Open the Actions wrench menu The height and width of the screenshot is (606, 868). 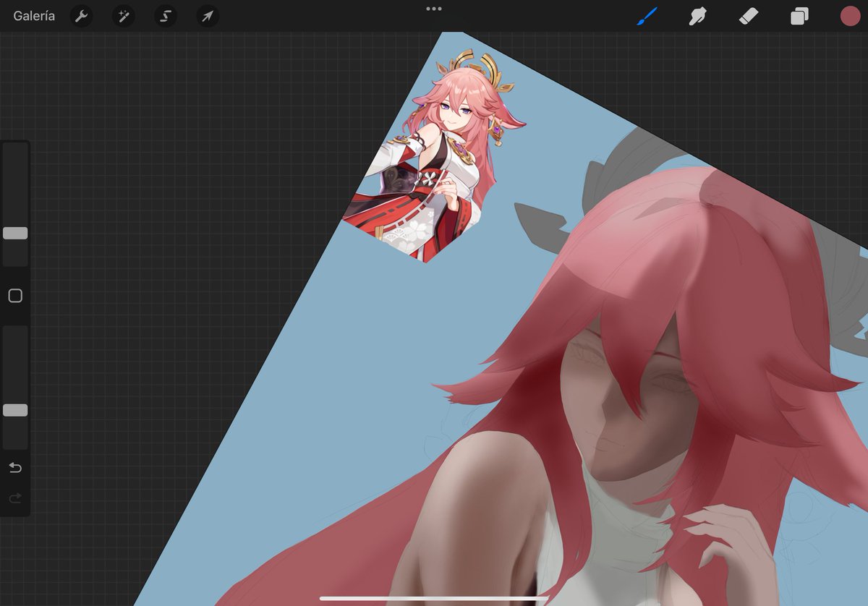tap(81, 16)
